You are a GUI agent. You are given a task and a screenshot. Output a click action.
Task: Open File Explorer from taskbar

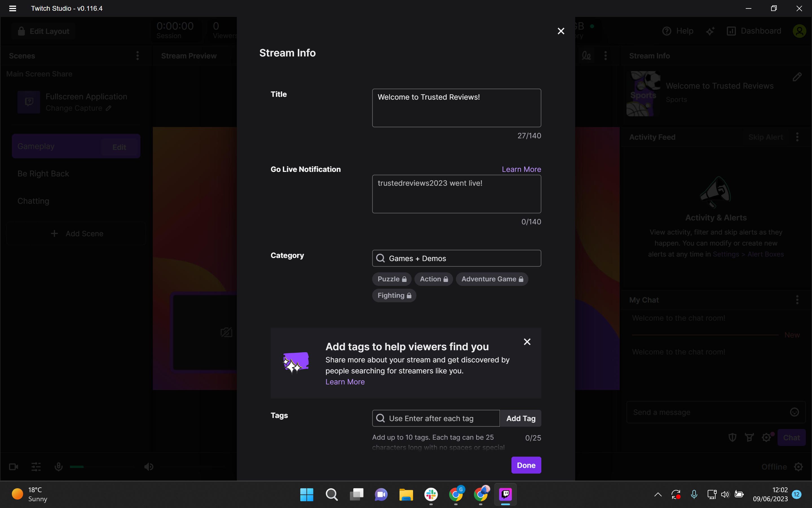click(x=406, y=494)
